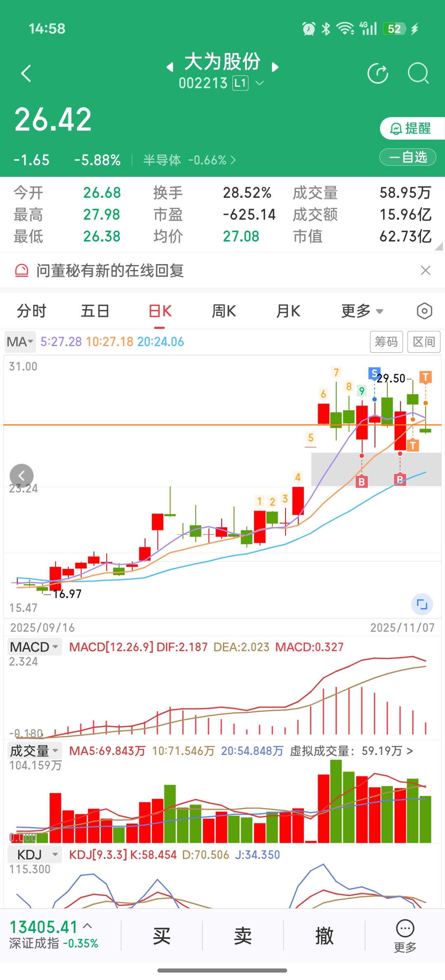Open the 半导体 sector link
This screenshot has width=445, height=980.
pyautogui.click(x=190, y=160)
